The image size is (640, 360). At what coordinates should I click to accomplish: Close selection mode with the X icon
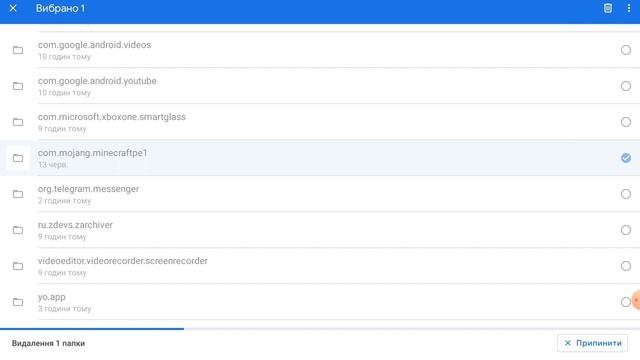(13, 8)
